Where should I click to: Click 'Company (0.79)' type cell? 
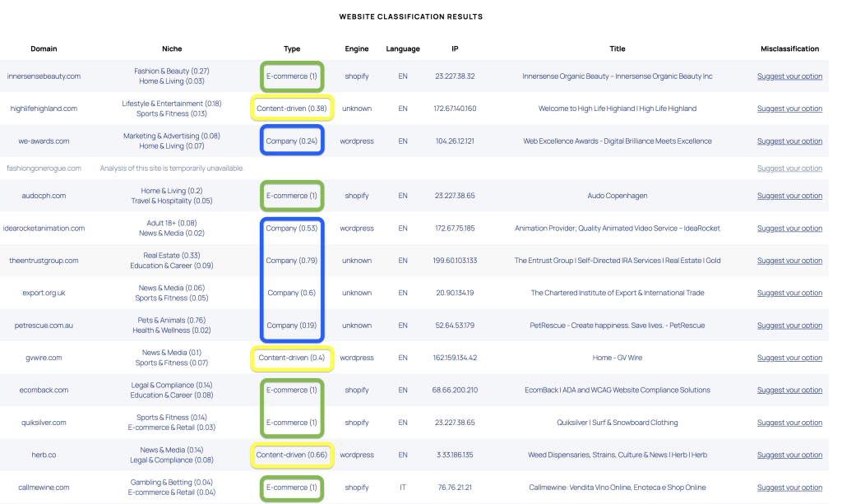pos(292,261)
